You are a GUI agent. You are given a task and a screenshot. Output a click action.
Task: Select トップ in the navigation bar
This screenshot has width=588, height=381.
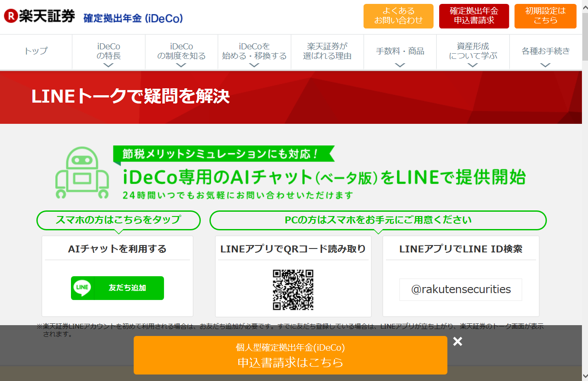35,52
